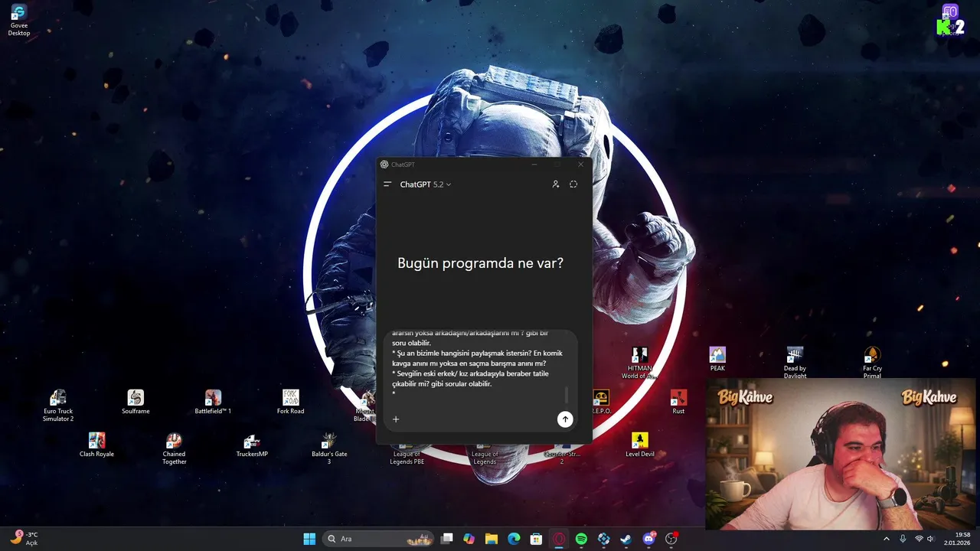The height and width of the screenshot is (551, 980).
Task: Click the microphone tray icon
Action: click(903, 539)
